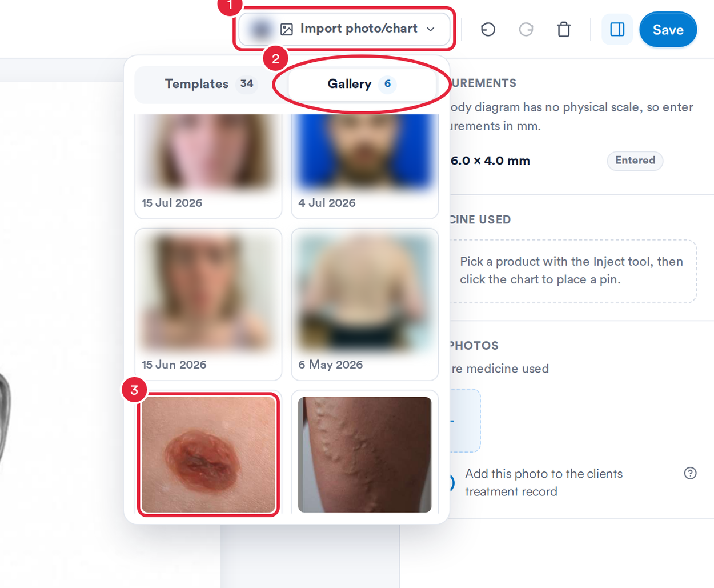Click the image icon in Import button
714x588 pixels.
(x=287, y=29)
